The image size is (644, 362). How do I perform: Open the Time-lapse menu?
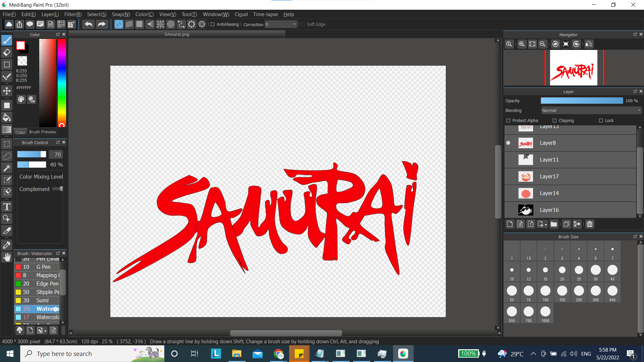pos(265,14)
